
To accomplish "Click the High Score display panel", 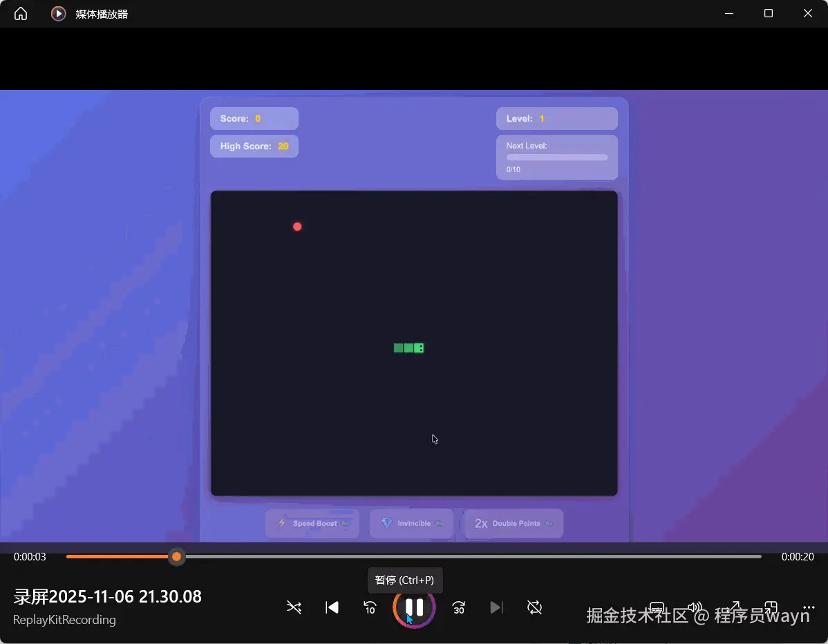I will [x=254, y=146].
